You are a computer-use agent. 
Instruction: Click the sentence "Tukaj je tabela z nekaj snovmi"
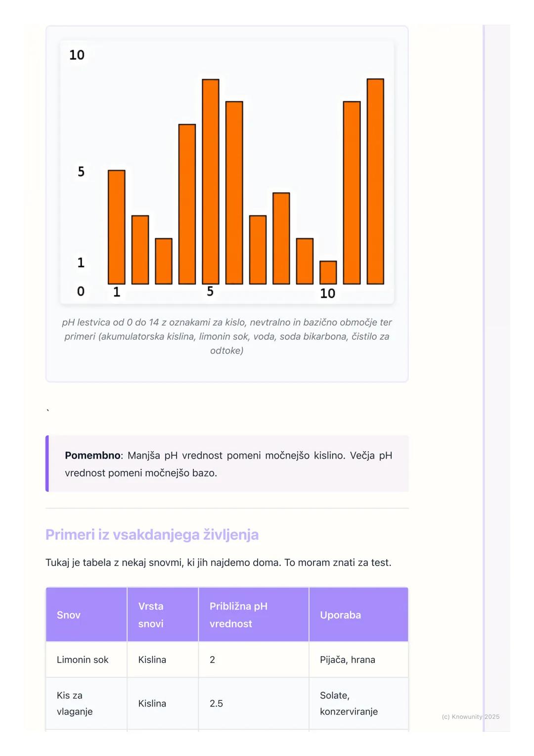218,563
